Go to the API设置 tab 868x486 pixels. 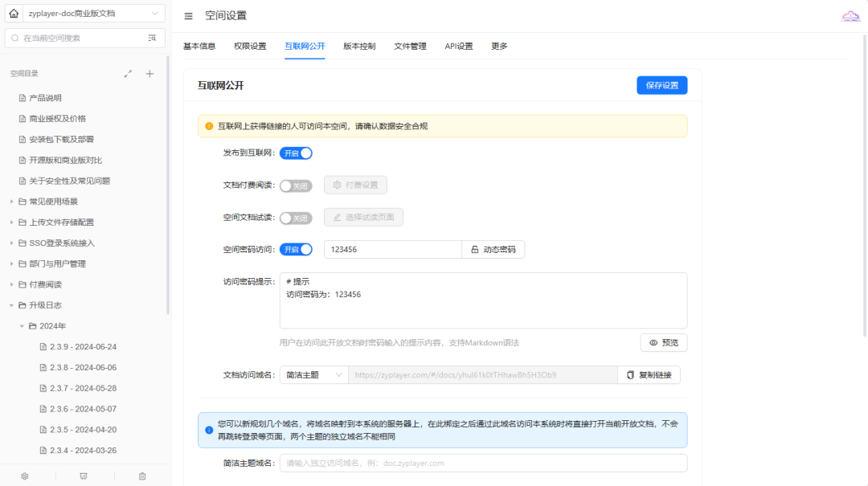tap(459, 47)
